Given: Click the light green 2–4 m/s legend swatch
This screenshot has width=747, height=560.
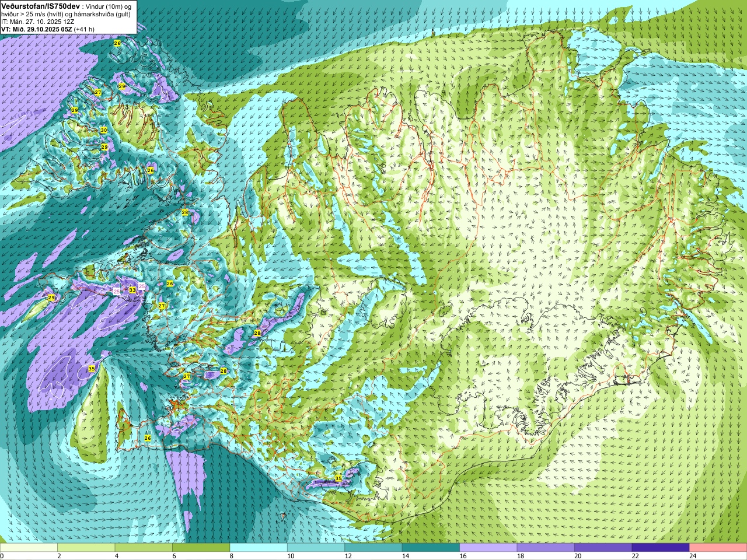Looking at the screenshot, I should [86, 548].
